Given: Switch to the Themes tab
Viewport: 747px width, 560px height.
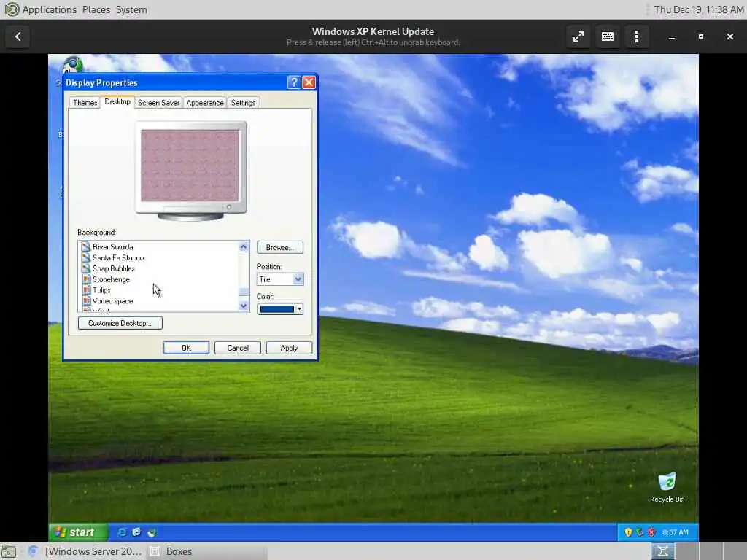Looking at the screenshot, I should click(x=85, y=103).
